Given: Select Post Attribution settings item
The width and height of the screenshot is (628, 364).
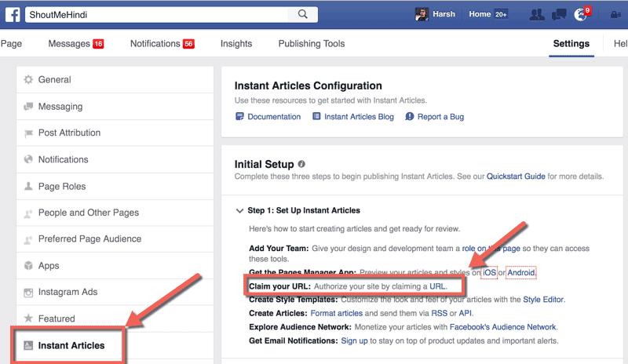Looking at the screenshot, I should tap(115, 133).
